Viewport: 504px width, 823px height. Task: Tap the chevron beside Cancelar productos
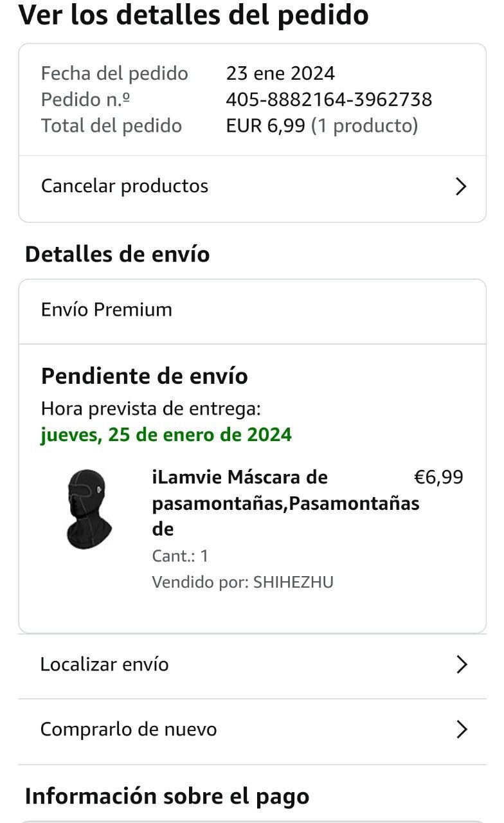(460, 187)
